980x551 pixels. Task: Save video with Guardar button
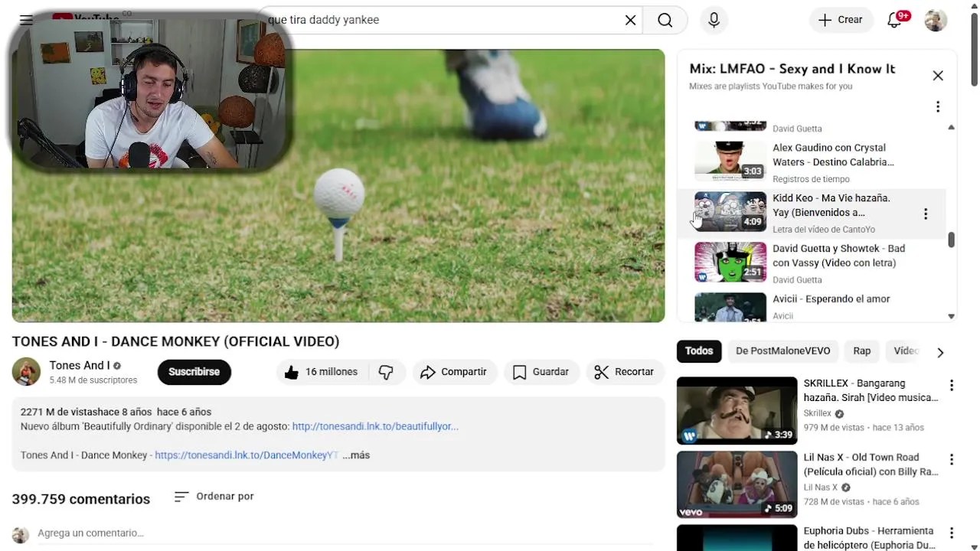[541, 372]
